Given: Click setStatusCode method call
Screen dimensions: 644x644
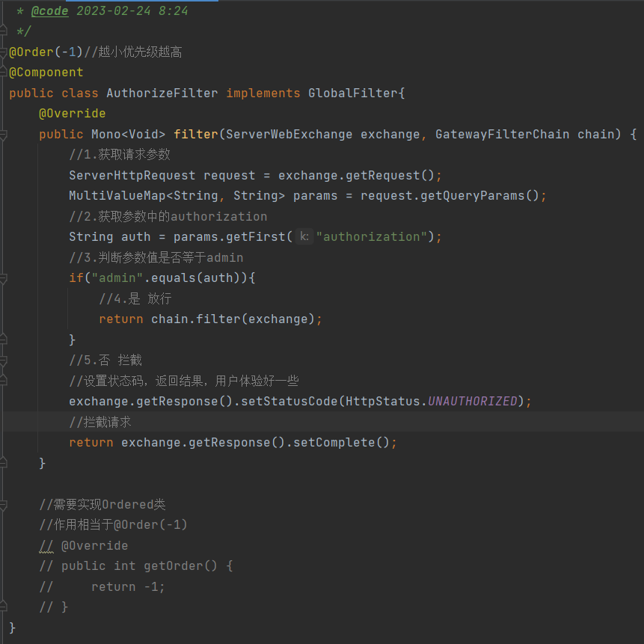Looking at the screenshot, I should click(289, 401).
